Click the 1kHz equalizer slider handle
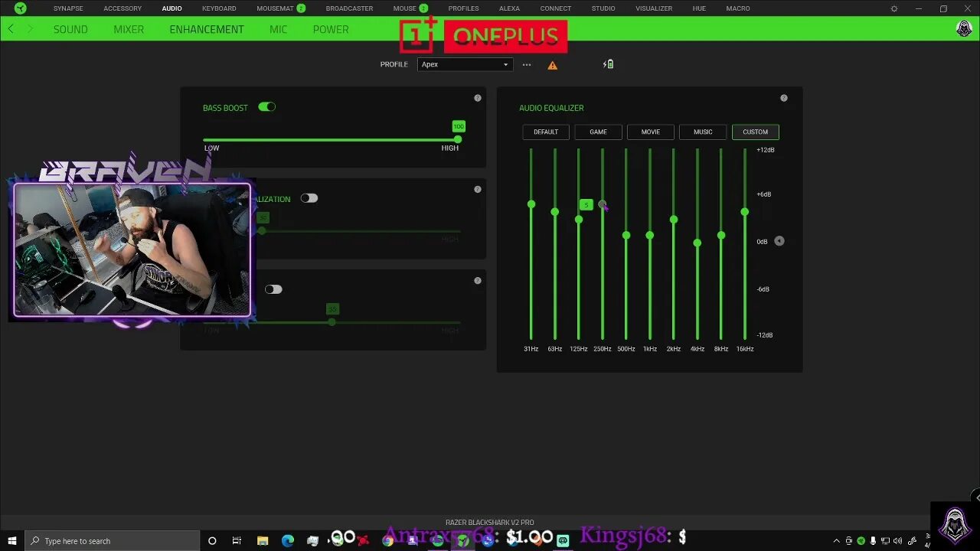 (x=650, y=235)
